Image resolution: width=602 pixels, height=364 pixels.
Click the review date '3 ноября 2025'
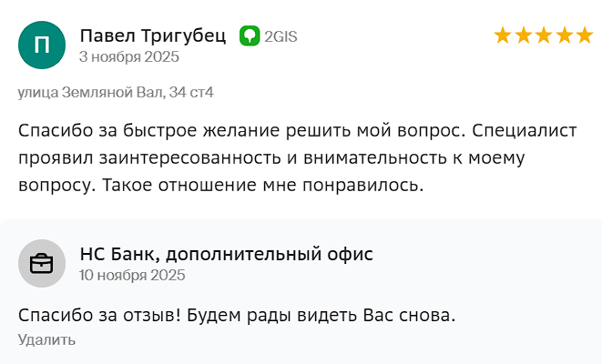pyautogui.click(x=129, y=56)
